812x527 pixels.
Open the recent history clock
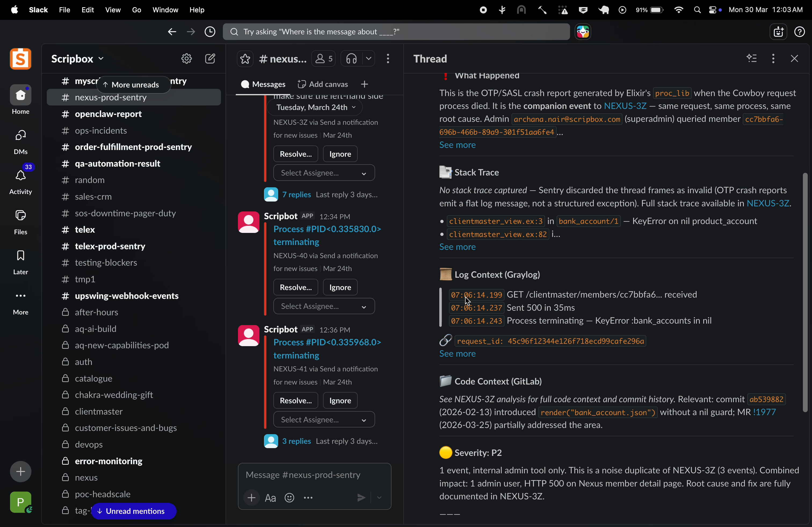(210, 32)
